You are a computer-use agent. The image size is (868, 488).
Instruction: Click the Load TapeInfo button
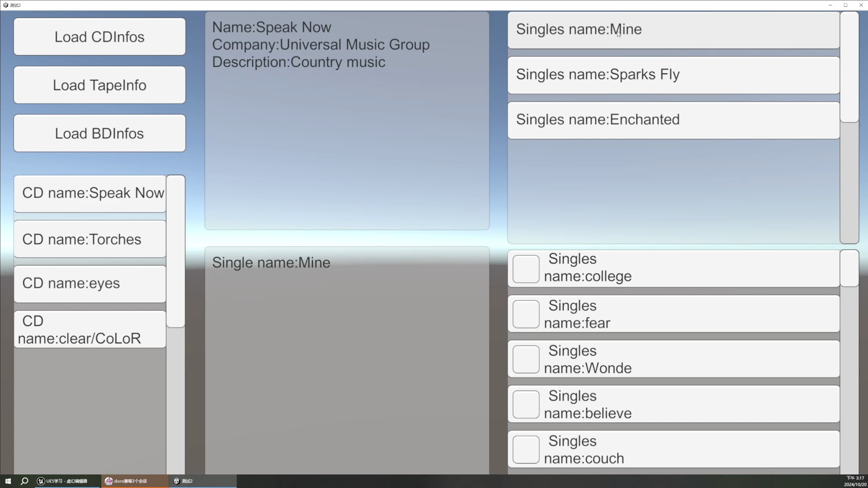pyautogui.click(x=99, y=85)
